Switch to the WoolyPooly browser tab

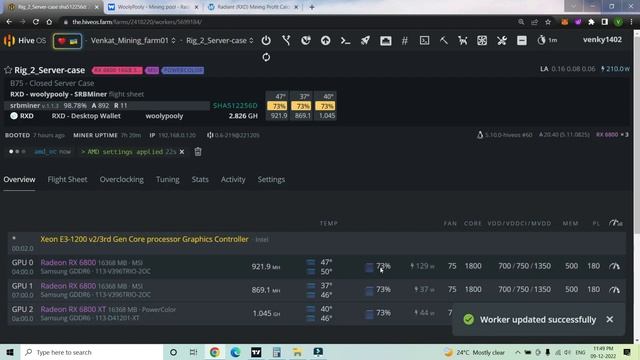coord(153,7)
